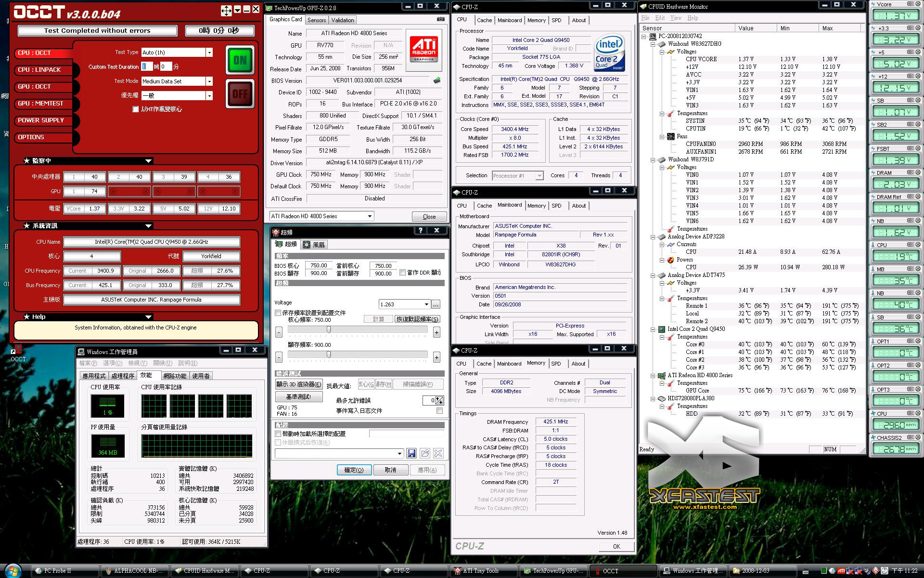
Task: Click the confirm (O) button in overclock dialog
Action: click(354, 470)
